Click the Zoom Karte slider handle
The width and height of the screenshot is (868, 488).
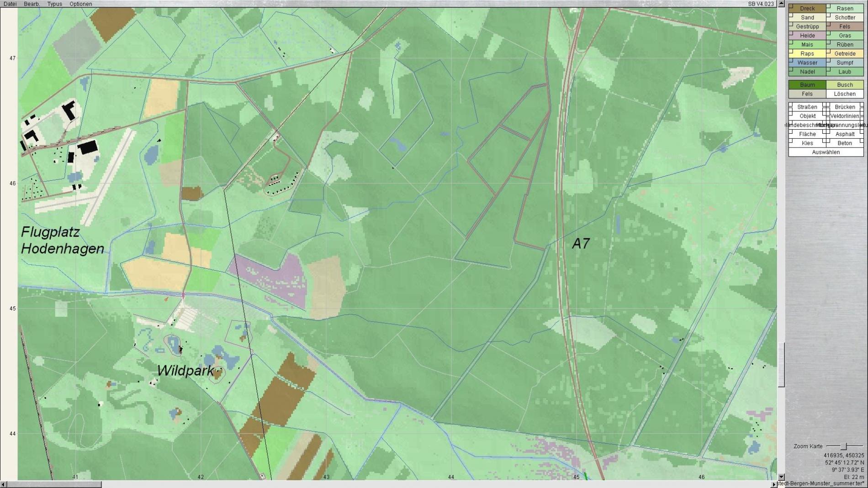(844, 446)
